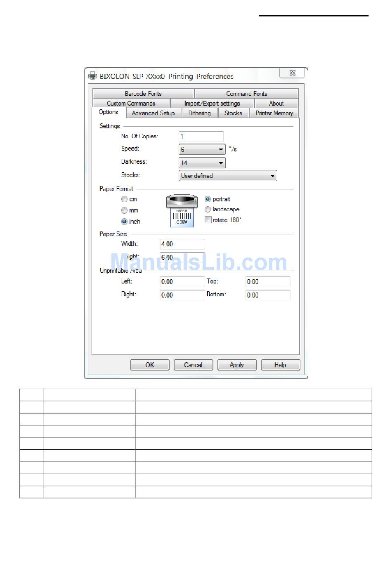392x569 pixels.
Task: Open the Speed dropdown
Action: 202,149
